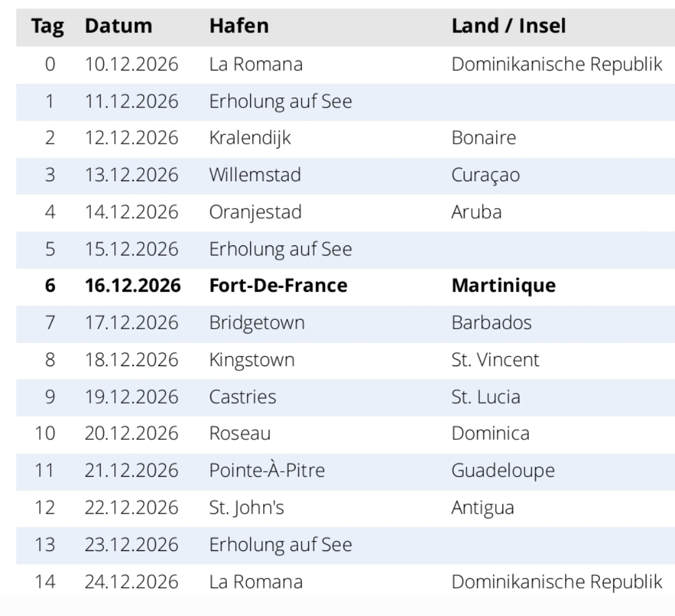This screenshot has width=675, height=616.
Task: Select Curaçao in the island column
Action: point(486,176)
